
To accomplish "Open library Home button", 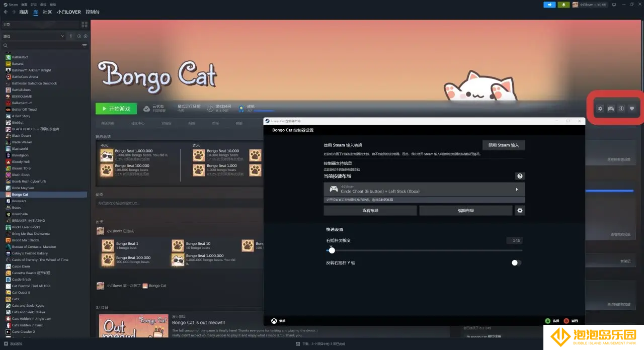I will coord(40,24).
